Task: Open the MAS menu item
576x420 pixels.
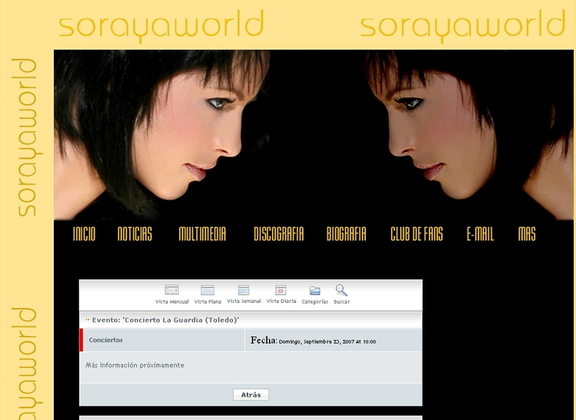Action: [x=527, y=234]
